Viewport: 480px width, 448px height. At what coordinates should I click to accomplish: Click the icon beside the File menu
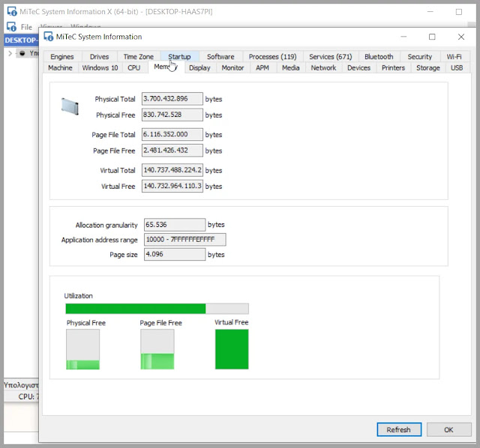point(12,27)
